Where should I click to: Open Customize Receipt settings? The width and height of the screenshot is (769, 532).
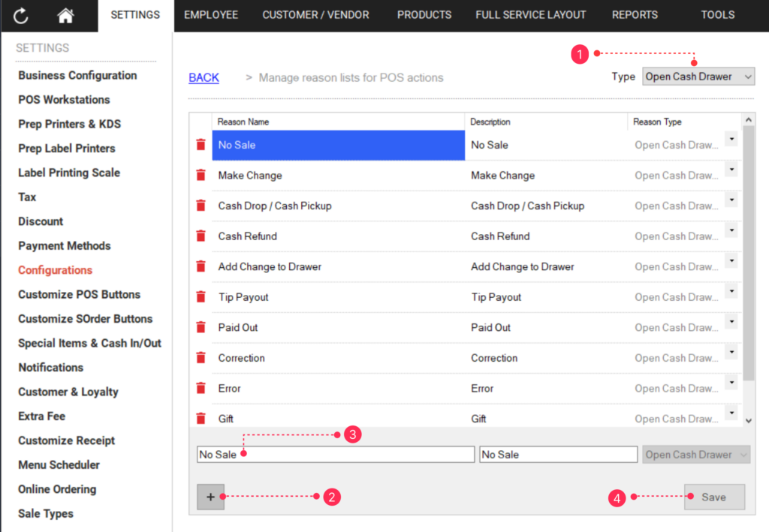tap(66, 441)
